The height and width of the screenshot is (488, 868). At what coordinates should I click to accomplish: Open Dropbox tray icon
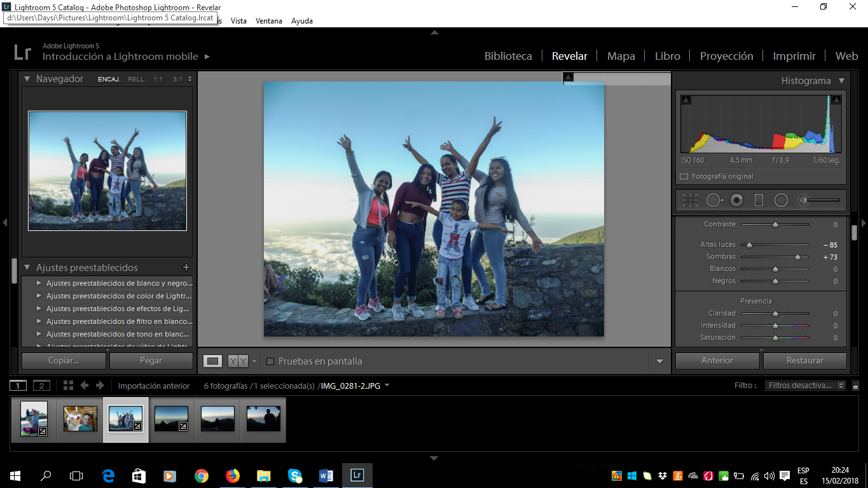663,476
